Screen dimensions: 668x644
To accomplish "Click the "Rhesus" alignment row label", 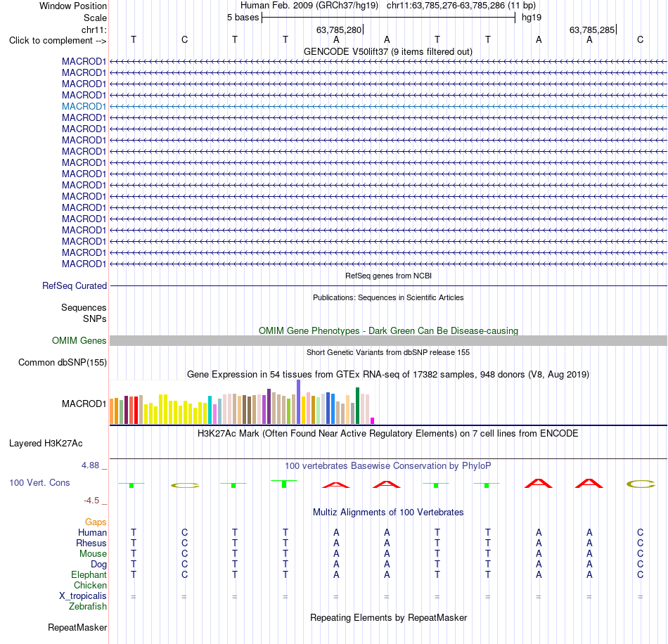I will pyautogui.click(x=91, y=543).
